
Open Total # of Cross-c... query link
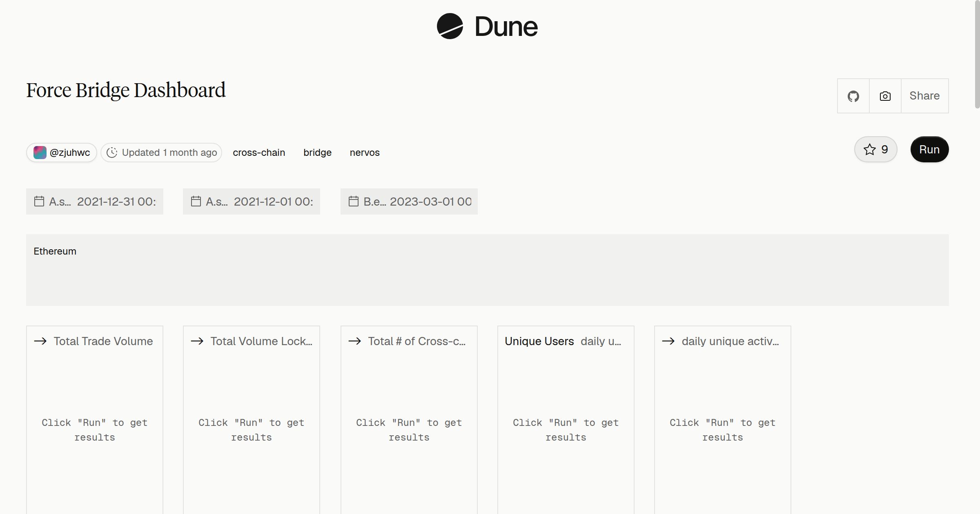417,341
